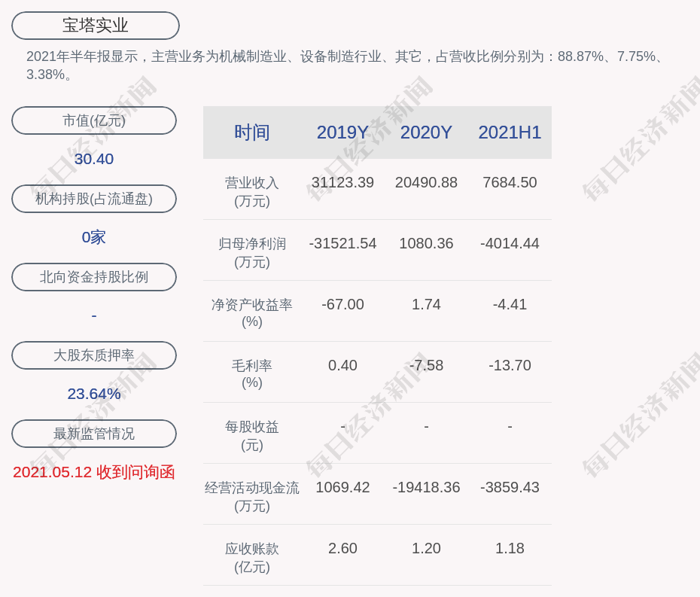Screen dimensions: 700x597
Task: Click the red 2021.05.12 收到问询函 notice
Action: point(94,472)
